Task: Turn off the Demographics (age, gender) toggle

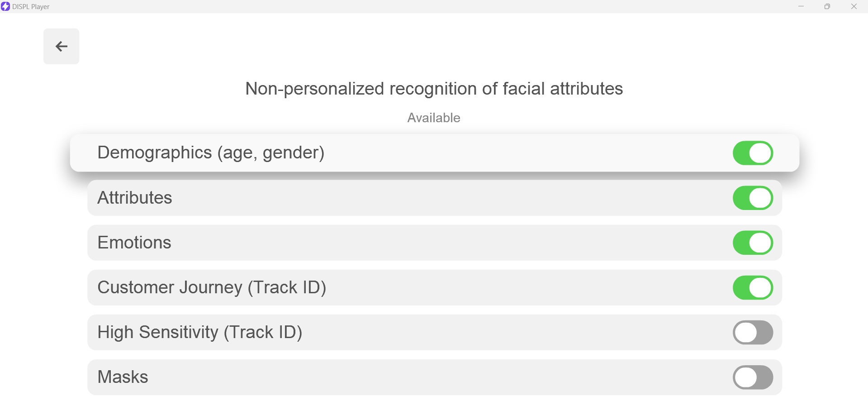Action: [x=753, y=153]
